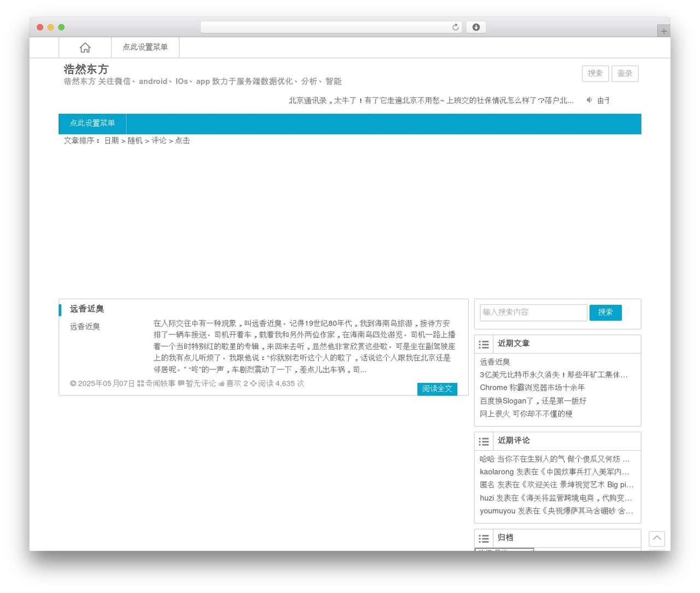Click the list icon beside 归档
This screenshot has height=593, width=700.
click(x=484, y=539)
